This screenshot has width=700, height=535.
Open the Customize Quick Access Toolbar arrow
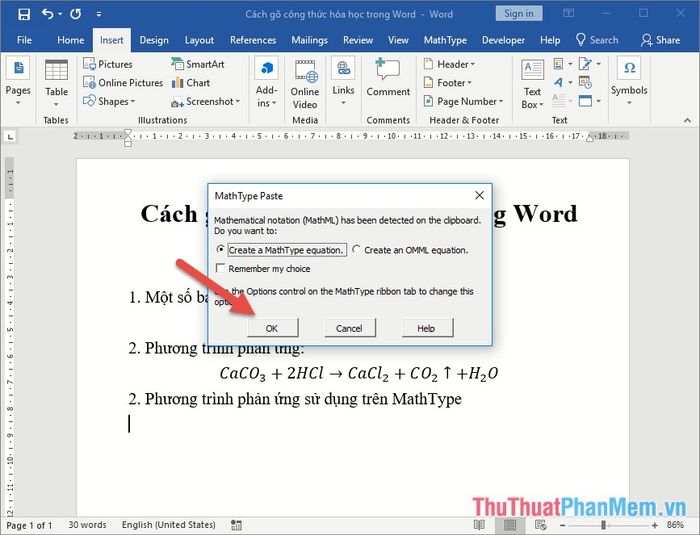[99, 14]
